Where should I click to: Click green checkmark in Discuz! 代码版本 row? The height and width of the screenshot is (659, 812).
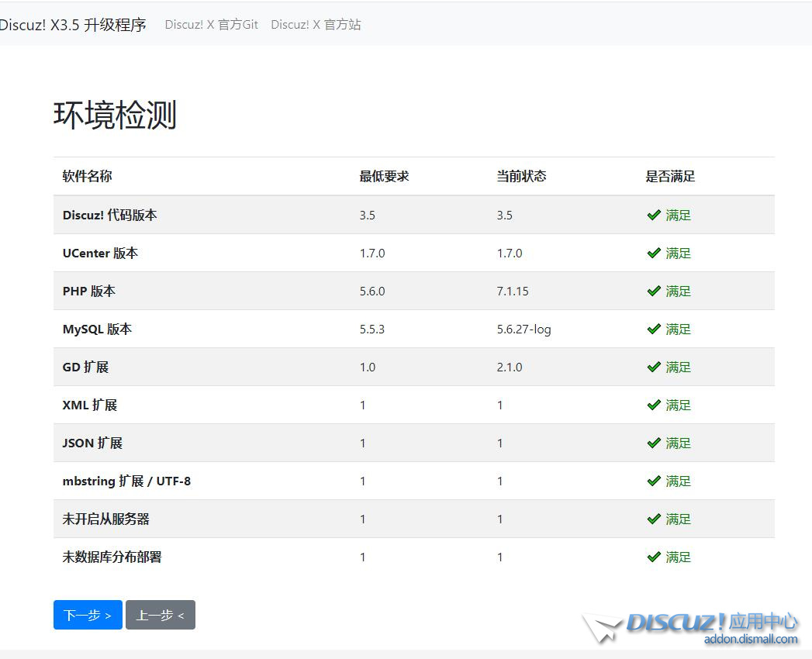pyautogui.click(x=654, y=215)
